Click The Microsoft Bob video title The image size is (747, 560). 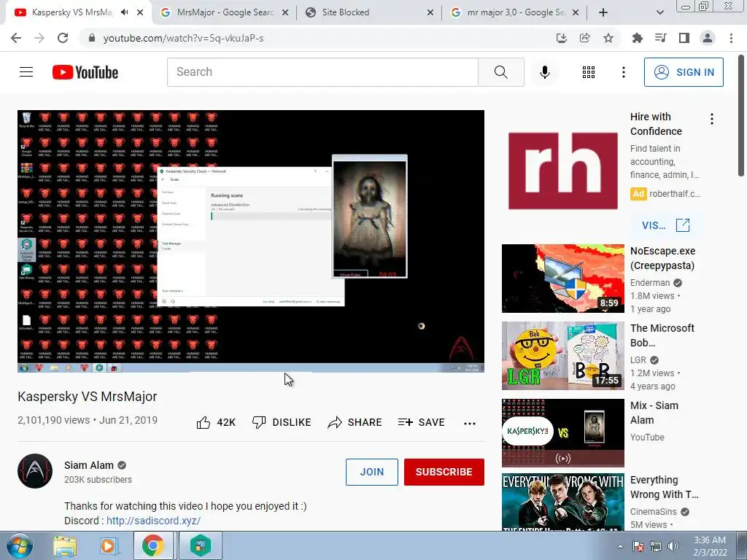[x=662, y=335]
